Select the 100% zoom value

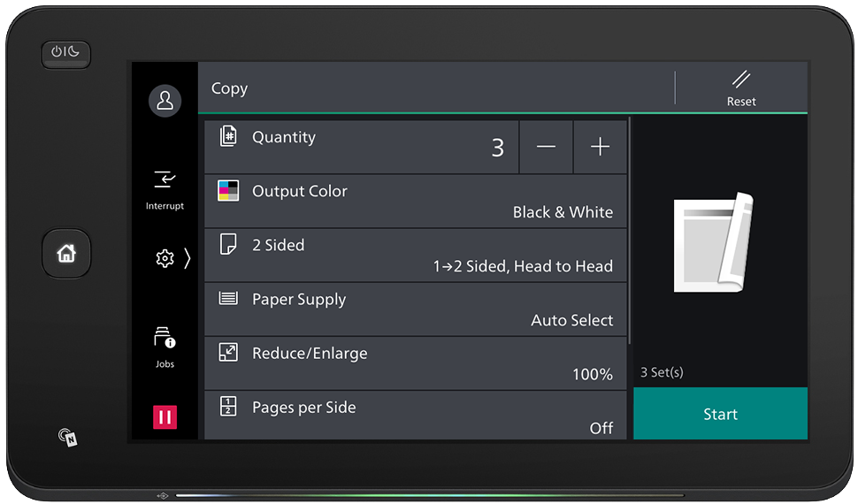click(x=593, y=374)
